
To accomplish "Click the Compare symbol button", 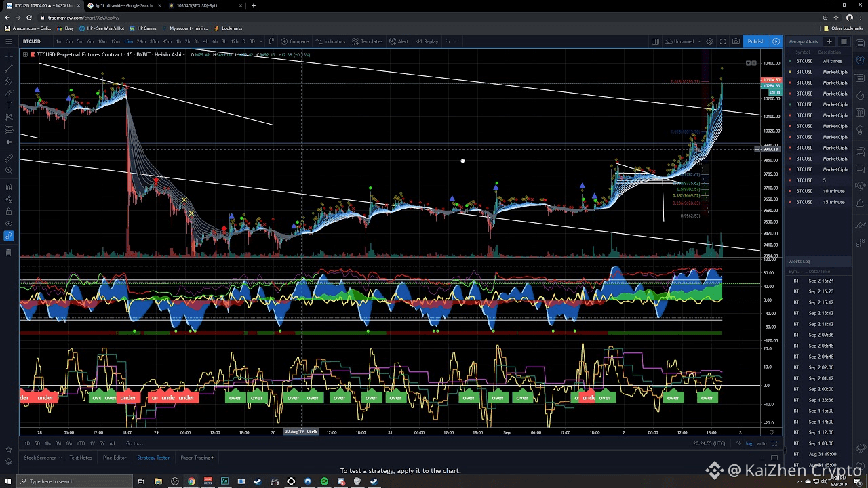I will (295, 41).
